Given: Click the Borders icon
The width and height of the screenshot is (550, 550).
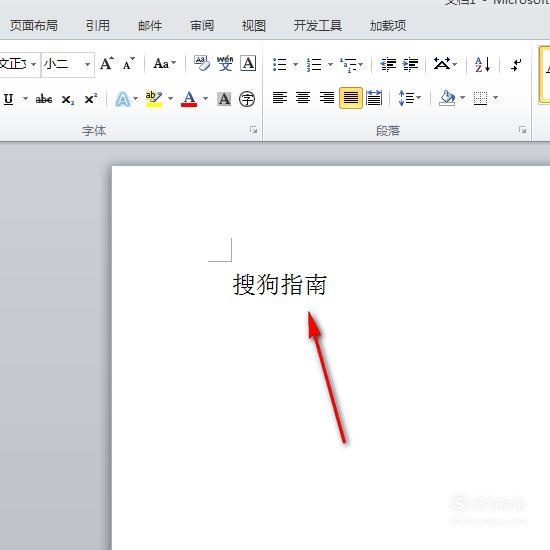Looking at the screenshot, I should (480, 98).
